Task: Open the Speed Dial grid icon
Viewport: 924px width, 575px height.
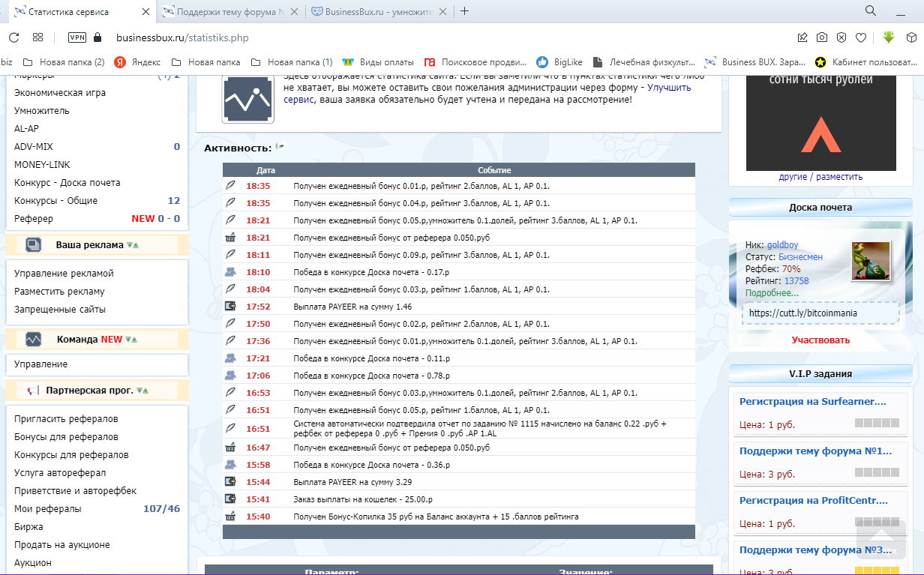Action: (37, 37)
